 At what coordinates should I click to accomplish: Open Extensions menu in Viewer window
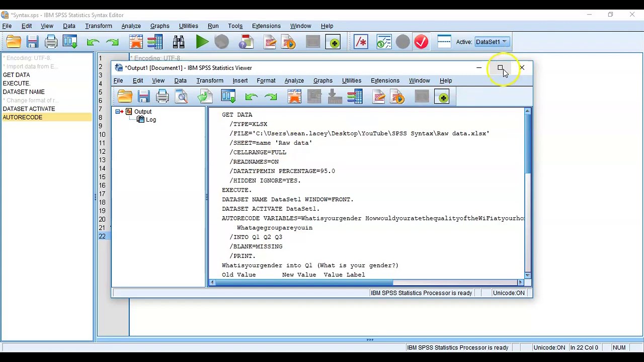click(385, 80)
